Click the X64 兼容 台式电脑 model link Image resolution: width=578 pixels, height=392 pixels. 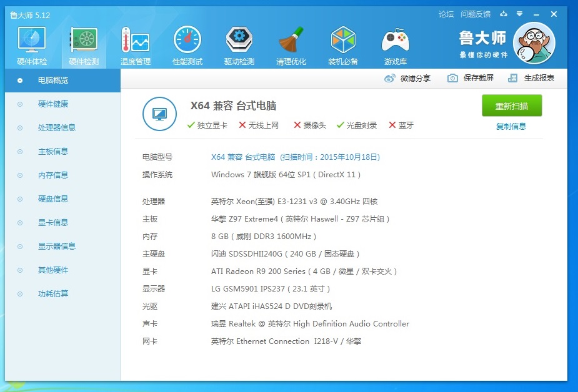pyautogui.click(x=296, y=157)
